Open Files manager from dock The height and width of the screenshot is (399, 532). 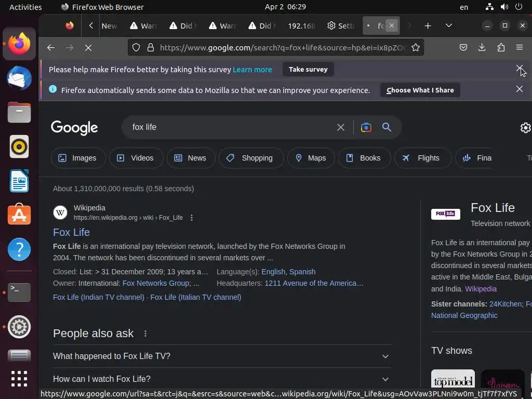tap(19, 112)
